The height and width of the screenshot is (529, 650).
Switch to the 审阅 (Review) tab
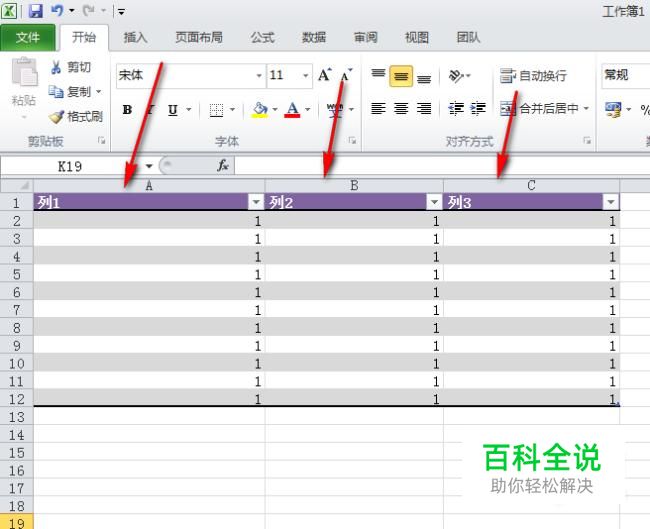pos(365,38)
